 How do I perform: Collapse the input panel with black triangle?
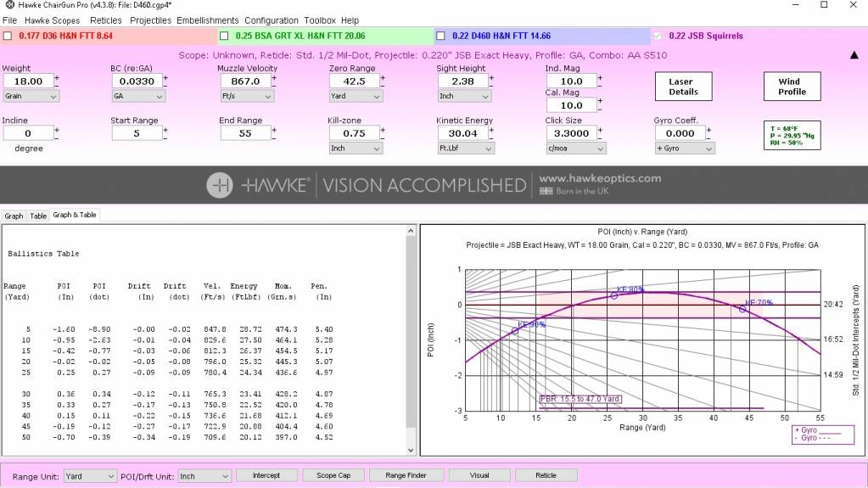[x=854, y=55]
